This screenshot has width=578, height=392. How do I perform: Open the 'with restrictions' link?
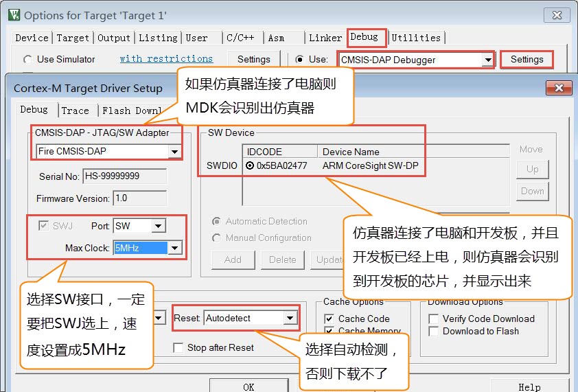click(166, 59)
